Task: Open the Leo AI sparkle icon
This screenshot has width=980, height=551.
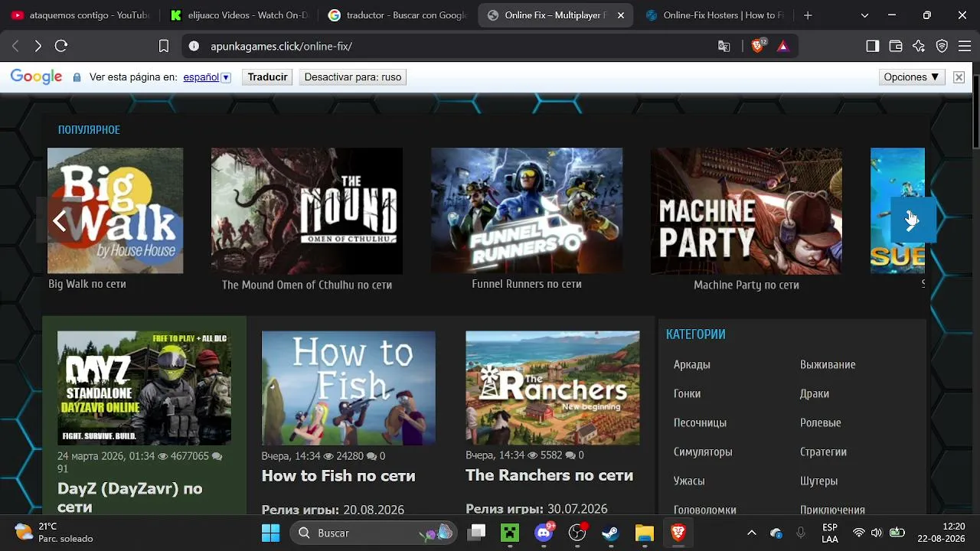Action: coord(919,46)
